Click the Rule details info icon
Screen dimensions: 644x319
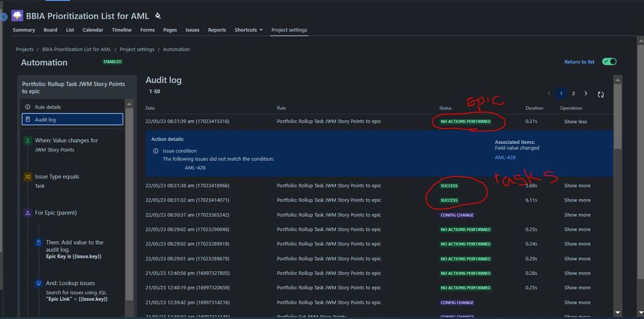[x=28, y=107]
